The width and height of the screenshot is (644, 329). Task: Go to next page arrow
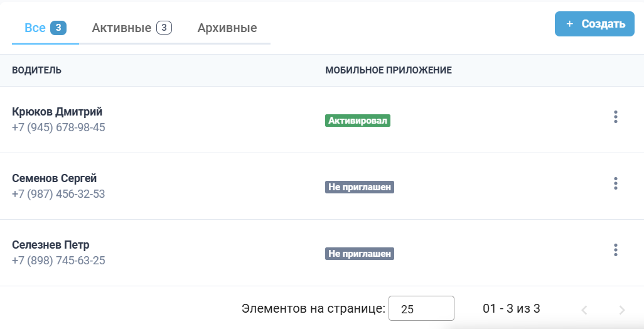click(x=622, y=310)
